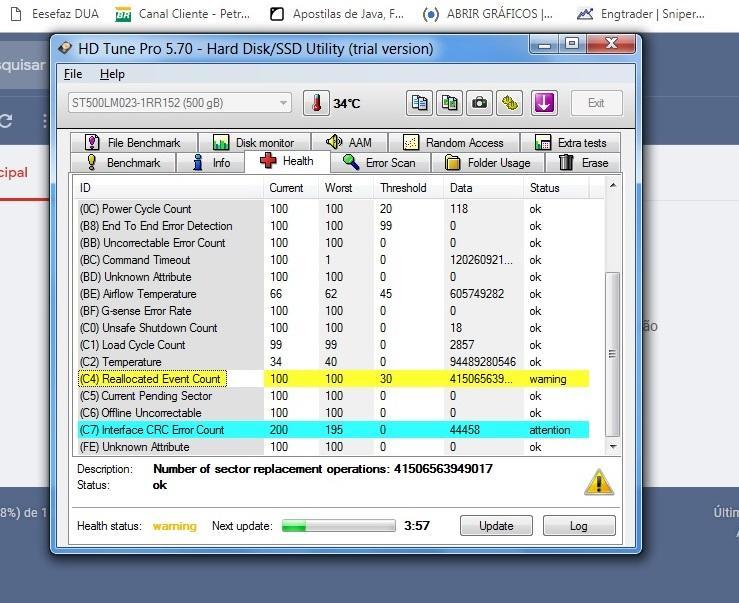Open the File menu
Viewport: 739px width, 603px height.
(x=73, y=74)
